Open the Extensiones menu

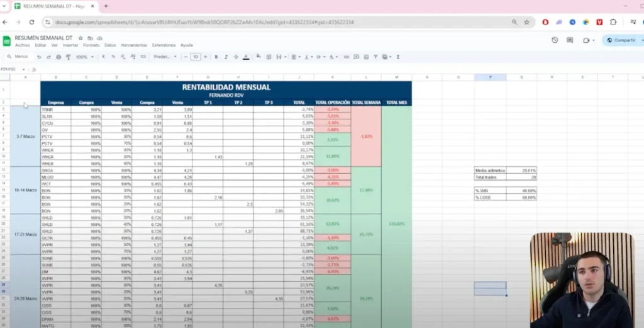pos(164,45)
